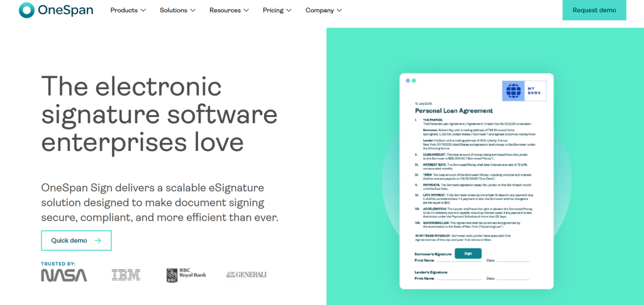The image size is (644, 305).
Task: Click the Lender's Print Name line
Action: tap(459, 277)
